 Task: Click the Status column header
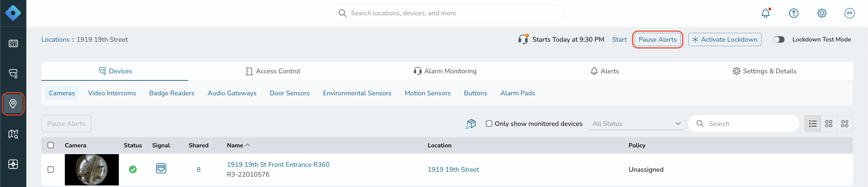133,145
